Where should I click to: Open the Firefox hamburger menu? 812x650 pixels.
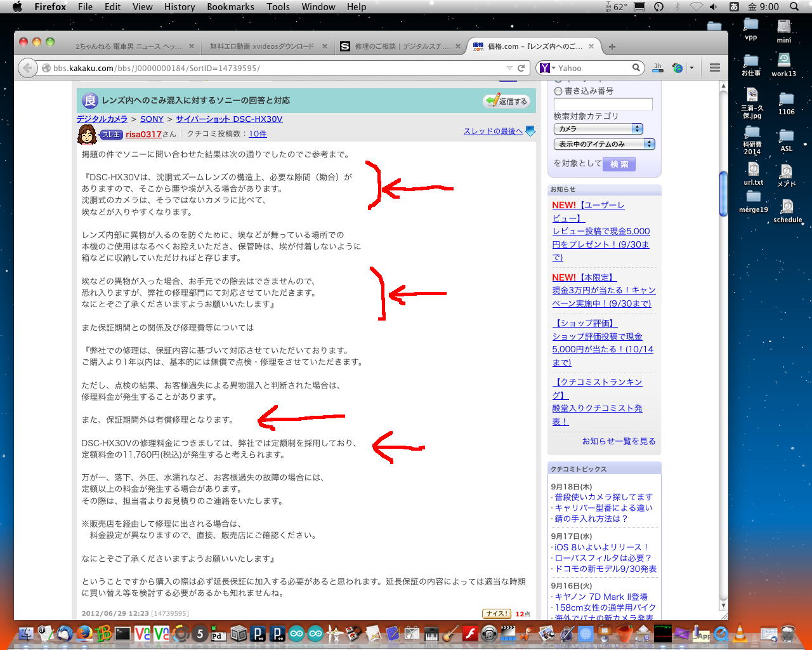click(x=715, y=68)
